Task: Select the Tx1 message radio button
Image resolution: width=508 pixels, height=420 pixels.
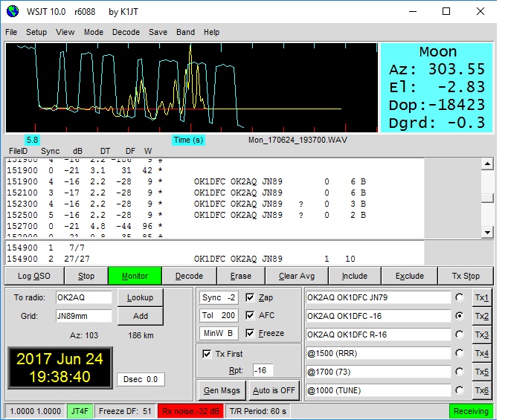Action: (460, 297)
